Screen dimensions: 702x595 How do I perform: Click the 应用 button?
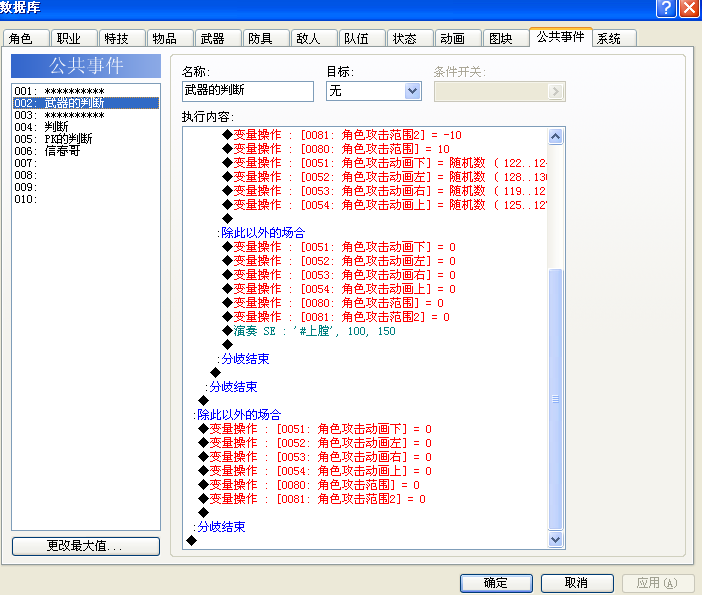click(x=657, y=583)
